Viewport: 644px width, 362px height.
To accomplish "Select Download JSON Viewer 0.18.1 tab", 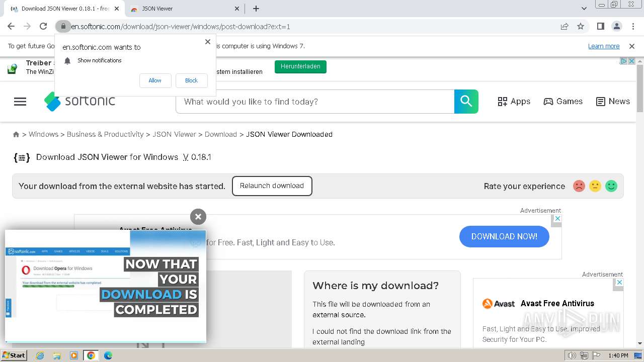I will pos(65,9).
